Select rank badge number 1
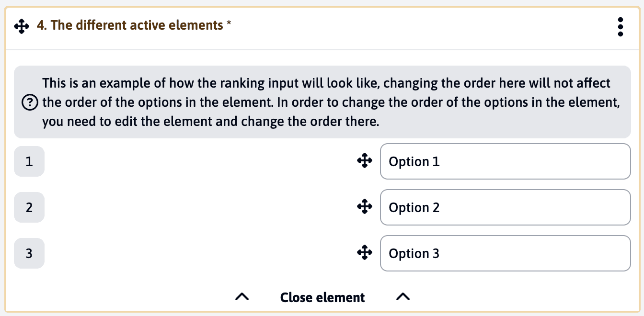 pyautogui.click(x=29, y=161)
